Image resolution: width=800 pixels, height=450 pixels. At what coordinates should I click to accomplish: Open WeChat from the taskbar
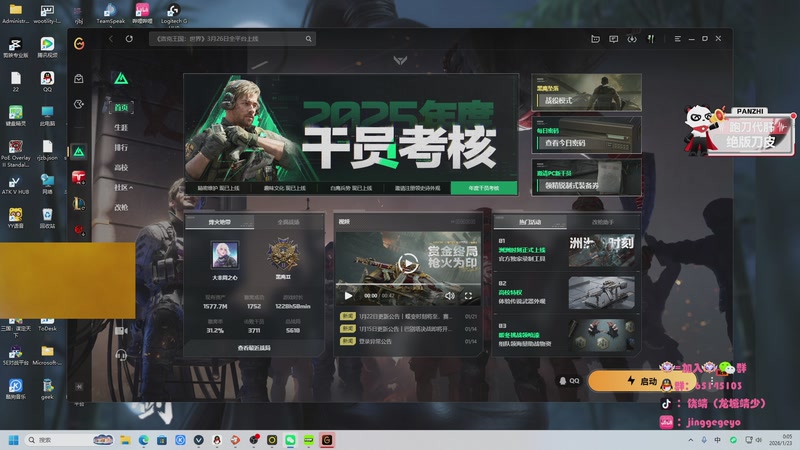pyautogui.click(x=290, y=440)
